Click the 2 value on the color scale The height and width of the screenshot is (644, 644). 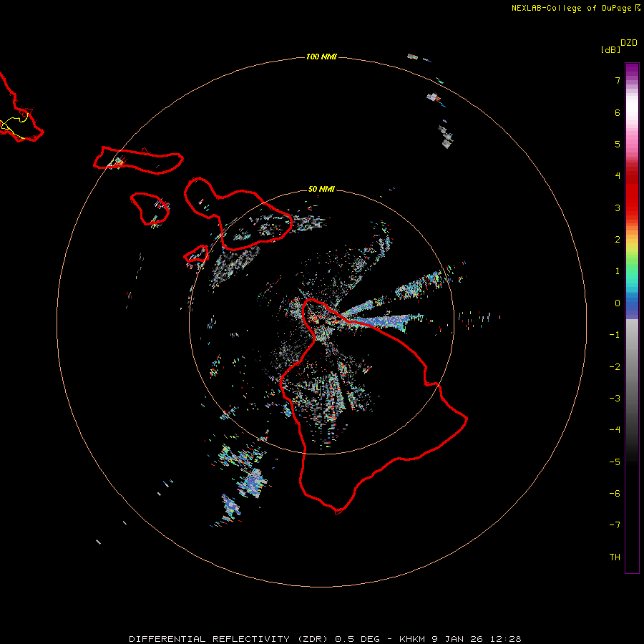pos(618,240)
